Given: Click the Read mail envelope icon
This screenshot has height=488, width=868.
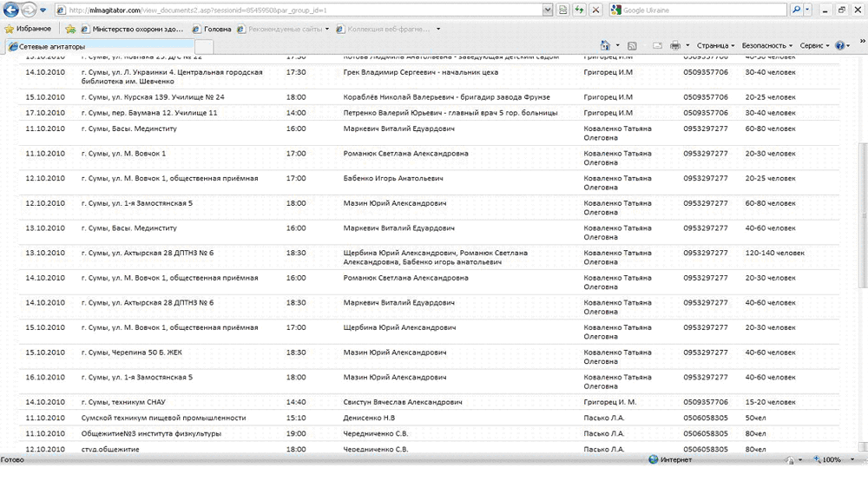Looking at the screenshot, I should click(656, 45).
